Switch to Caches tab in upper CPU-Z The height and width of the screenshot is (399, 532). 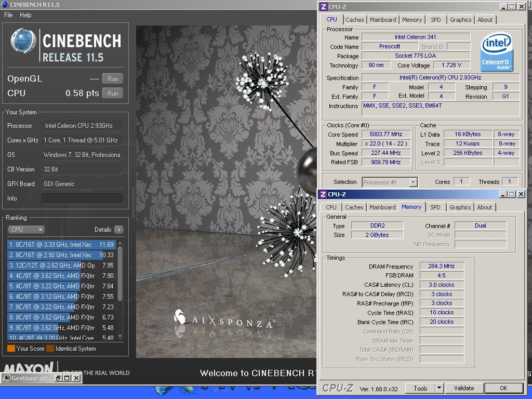tap(354, 20)
